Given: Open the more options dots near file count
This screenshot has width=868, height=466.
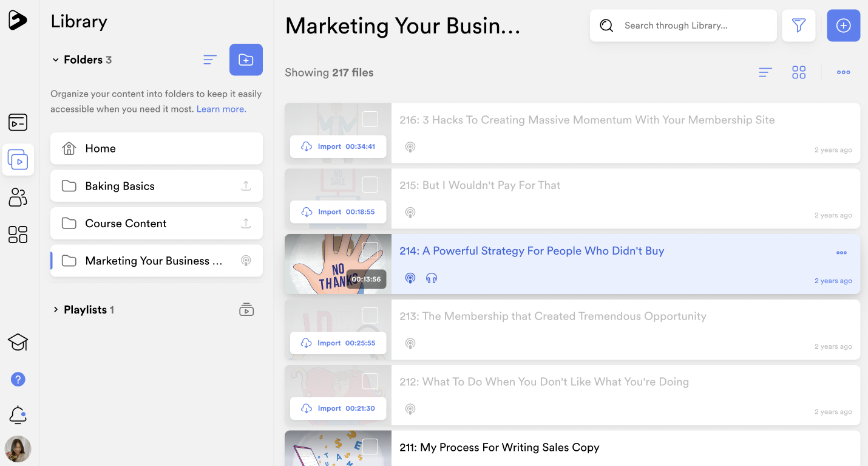Looking at the screenshot, I should (843, 72).
